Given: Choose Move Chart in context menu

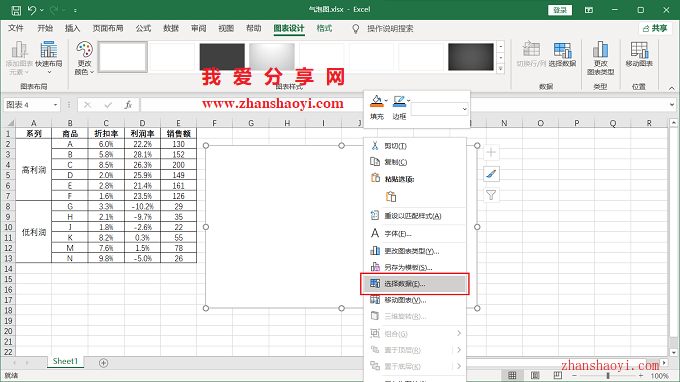Looking at the screenshot, I should pyautogui.click(x=415, y=300).
